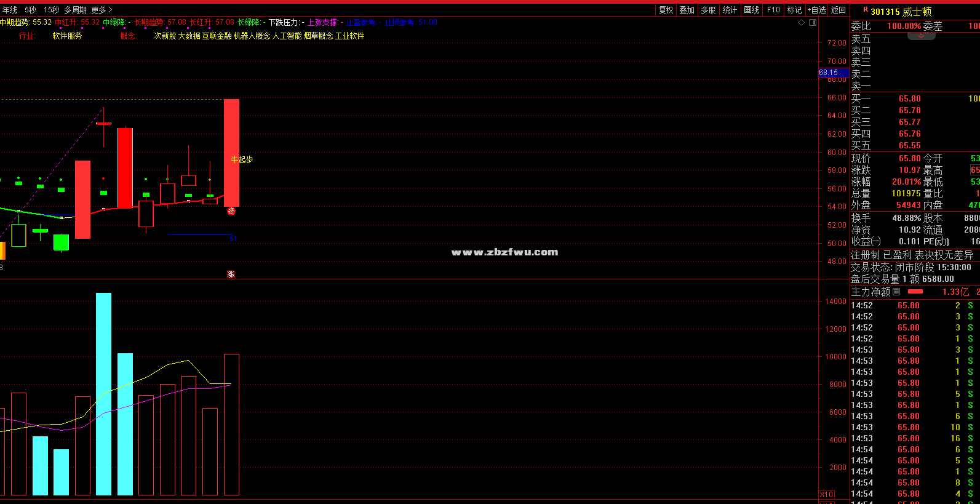Switch to the 15秒 period tab
This screenshot has height=504, width=980.
[x=51, y=10]
